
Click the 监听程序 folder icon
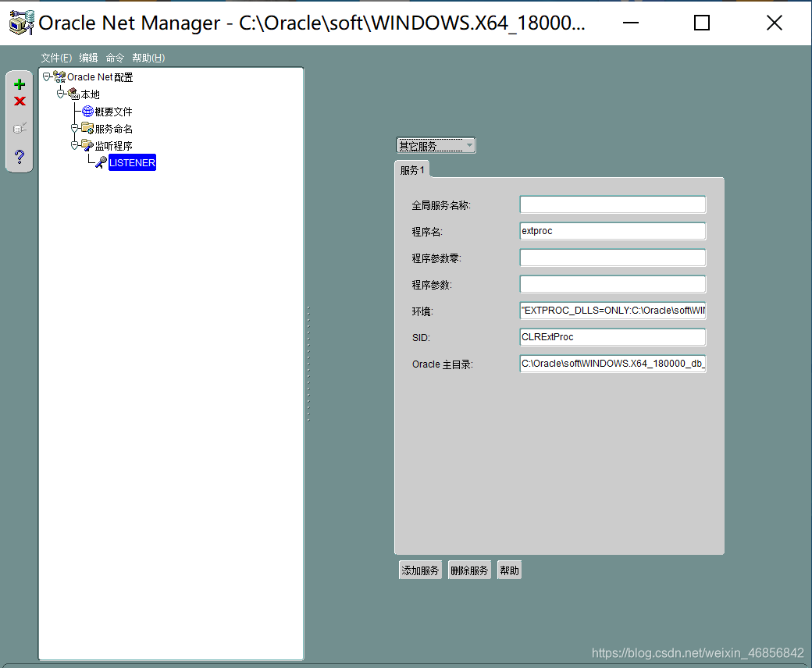coord(87,145)
